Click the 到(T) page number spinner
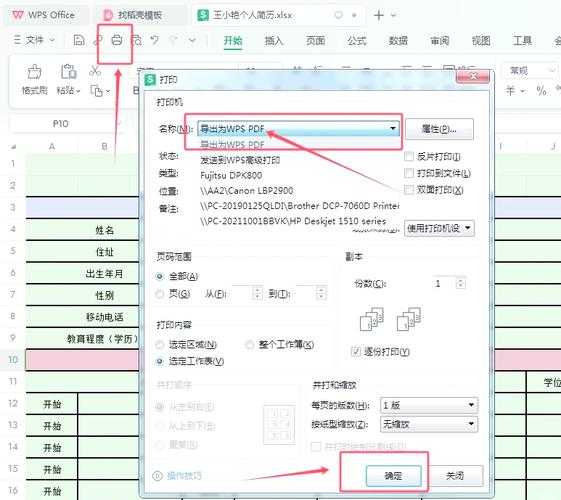561x500 pixels. (321, 294)
